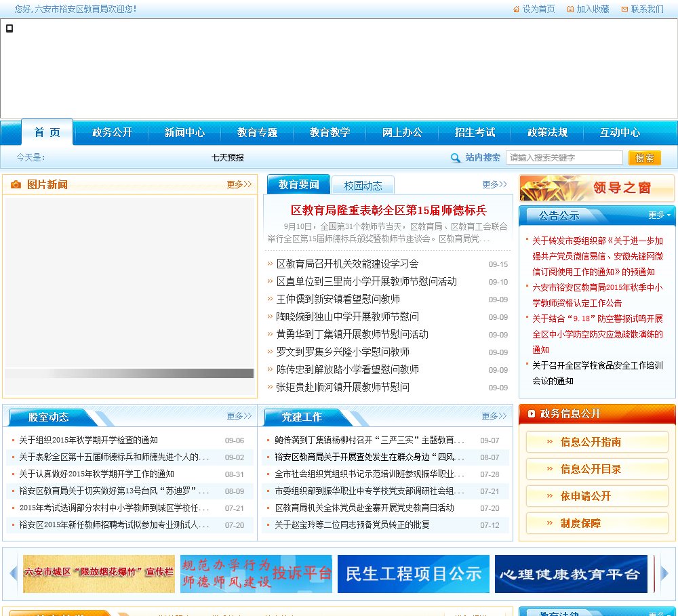
Task: Open article 张矩贵赴顺河镇开展教师节慰问
Action: click(x=342, y=388)
